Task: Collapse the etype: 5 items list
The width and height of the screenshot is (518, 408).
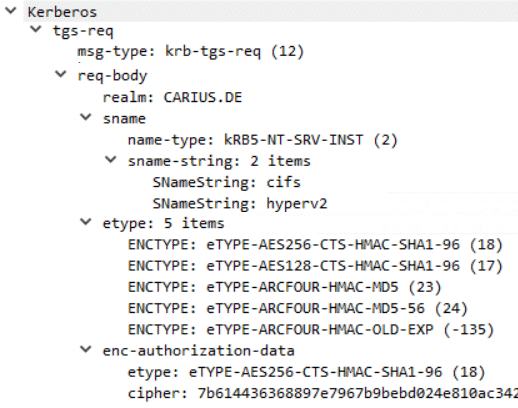Action: coord(86,222)
